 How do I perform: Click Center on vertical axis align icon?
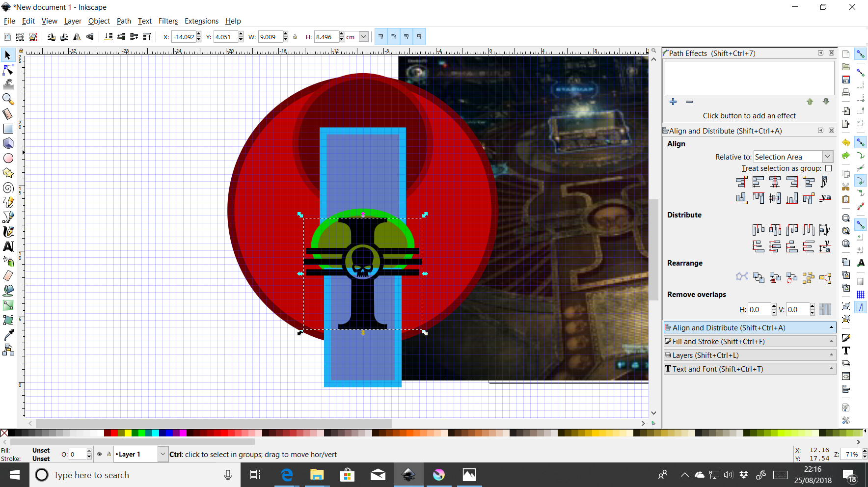[x=775, y=182]
